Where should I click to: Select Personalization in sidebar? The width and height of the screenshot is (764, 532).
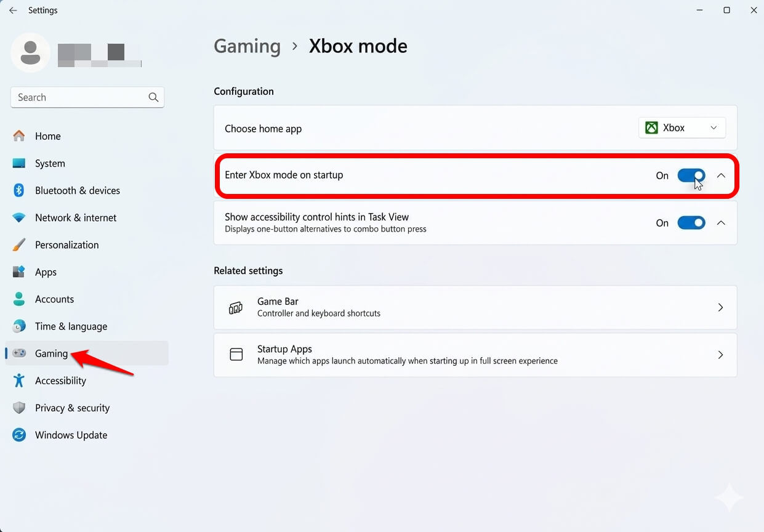pos(87,244)
